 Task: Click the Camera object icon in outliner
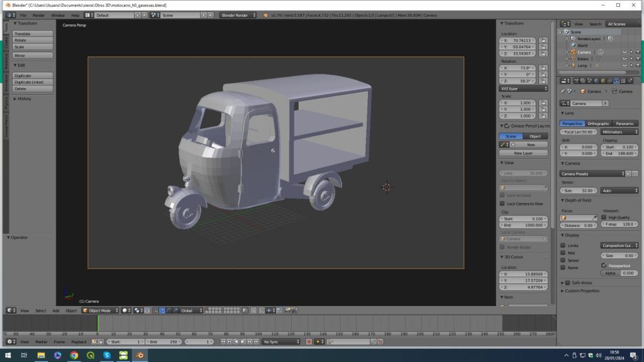click(x=574, y=52)
